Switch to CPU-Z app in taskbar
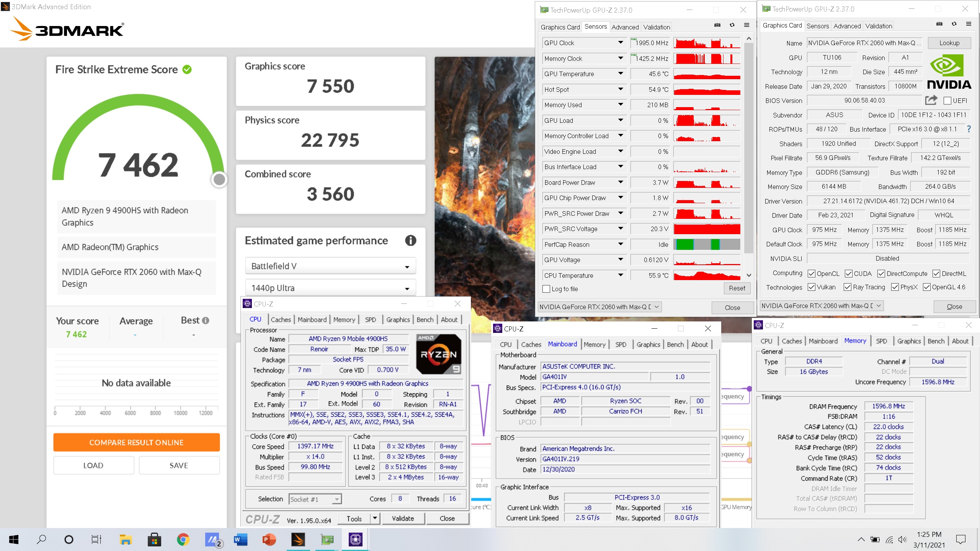Viewport: 980px width, 551px height. [x=356, y=540]
